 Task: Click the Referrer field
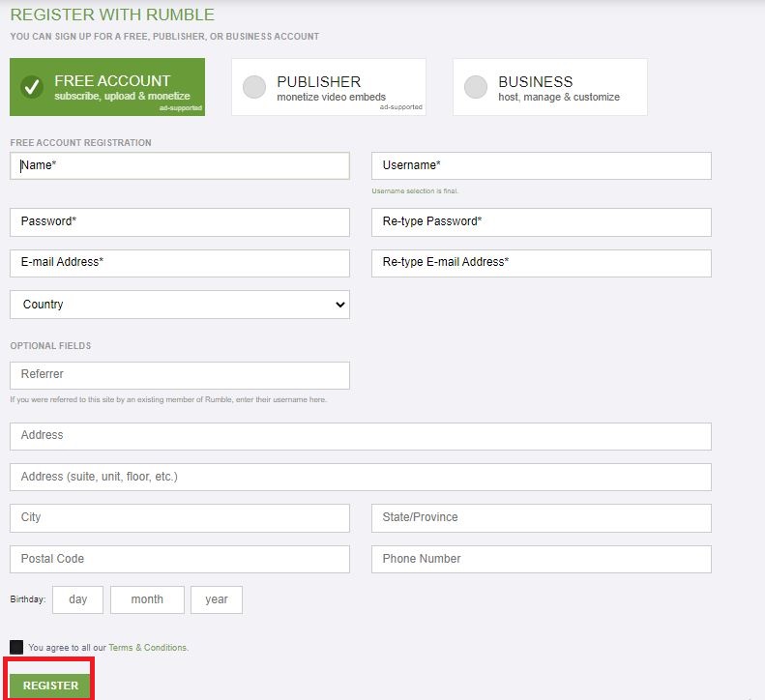[180, 375]
